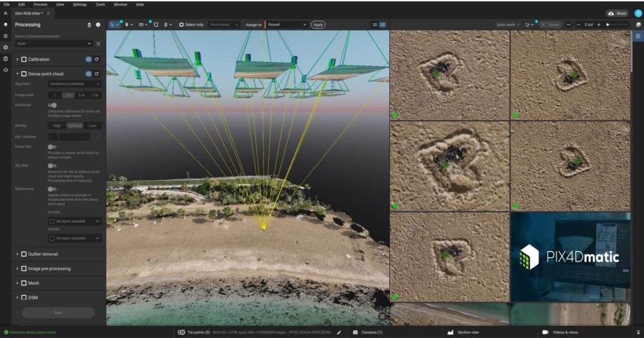The height and width of the screenshot is (338, 644).
Task: Click the thumbnail size slider handle
Action: coord(608,25)
